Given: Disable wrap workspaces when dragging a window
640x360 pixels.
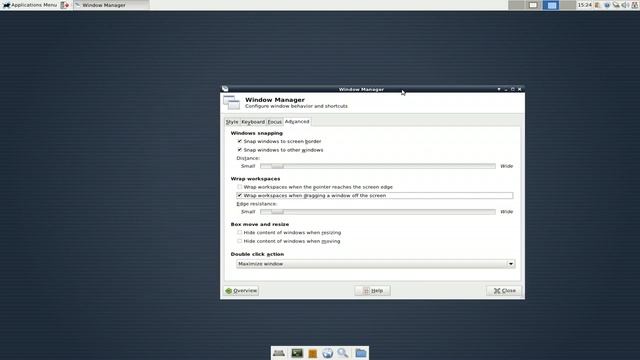Looking at the screenshot, I should click(x=240, y=196).
